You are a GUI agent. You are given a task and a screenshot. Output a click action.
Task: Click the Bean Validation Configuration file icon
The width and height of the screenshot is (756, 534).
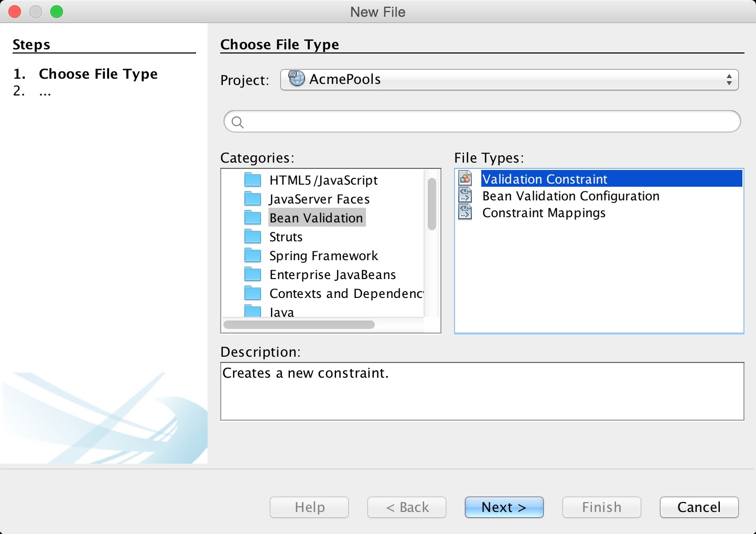(465, 196)
